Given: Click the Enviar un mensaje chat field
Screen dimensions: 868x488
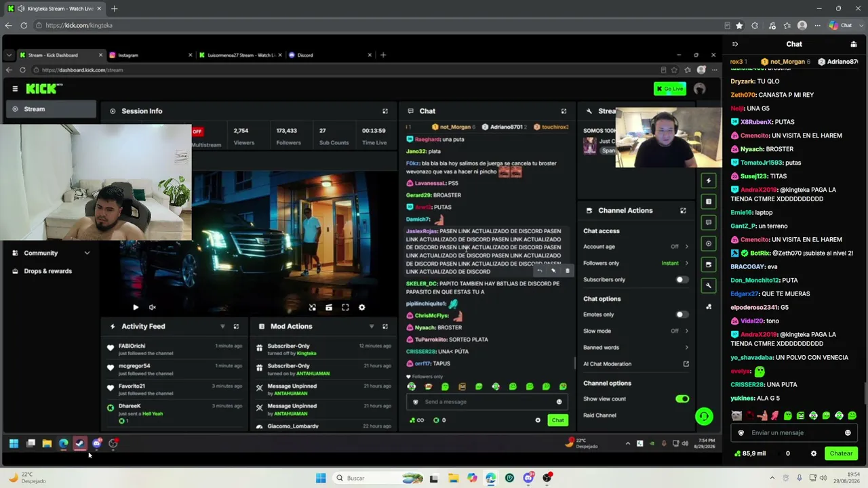Looking at the screenshot, I should pos(793,433).
